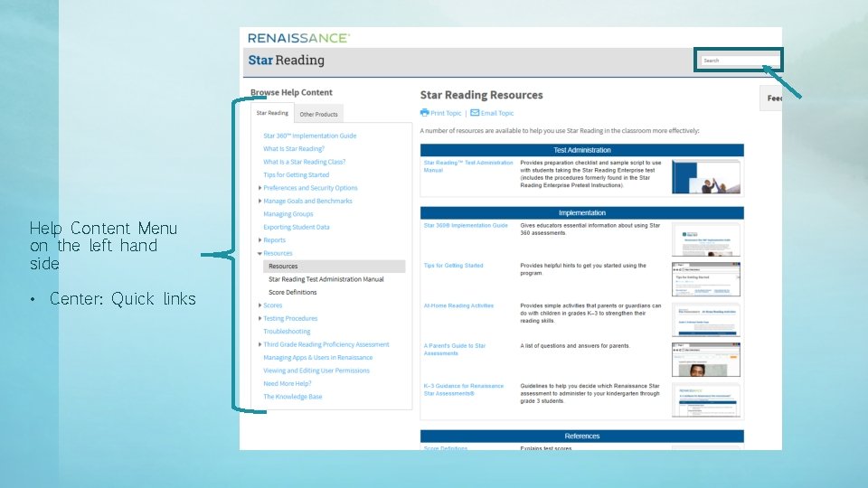The image size is (868, 488).
Task: Click the Tips for Getting Started thumbnail
Action: 706,279
